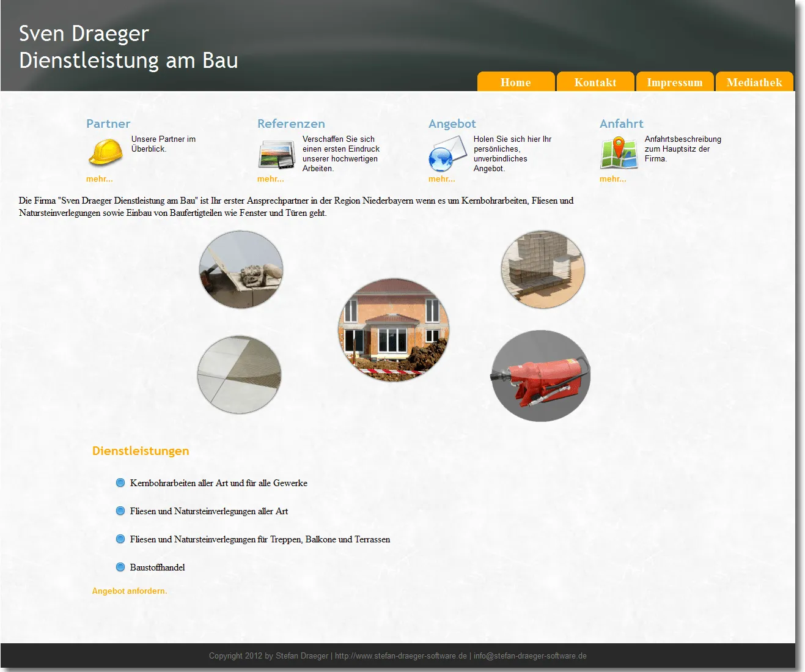Click the marker beside Fliesen und Natursteinverlegungen

click(120, 511)
